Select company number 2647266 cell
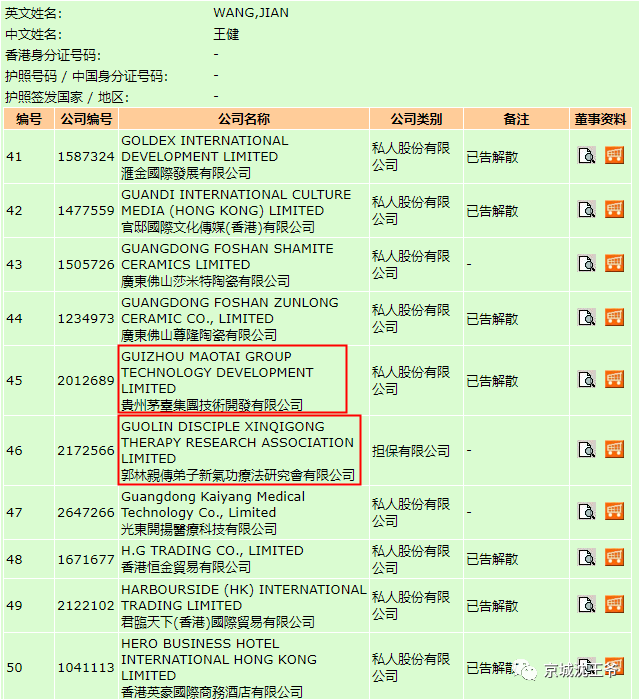The height and width of the screenshot is (699, 639). click(86, 512)
